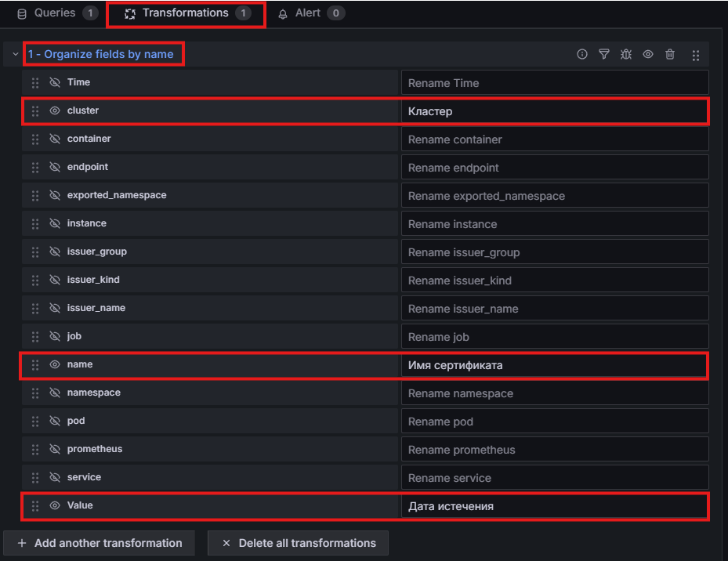
Task: Show the pod field
Action: pos(55,422)
